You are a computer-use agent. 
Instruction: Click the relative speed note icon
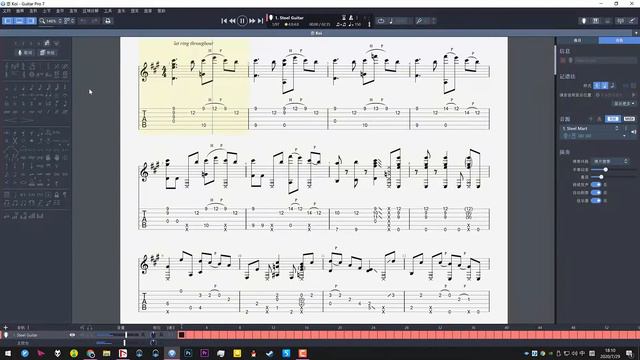pos(391,21)
